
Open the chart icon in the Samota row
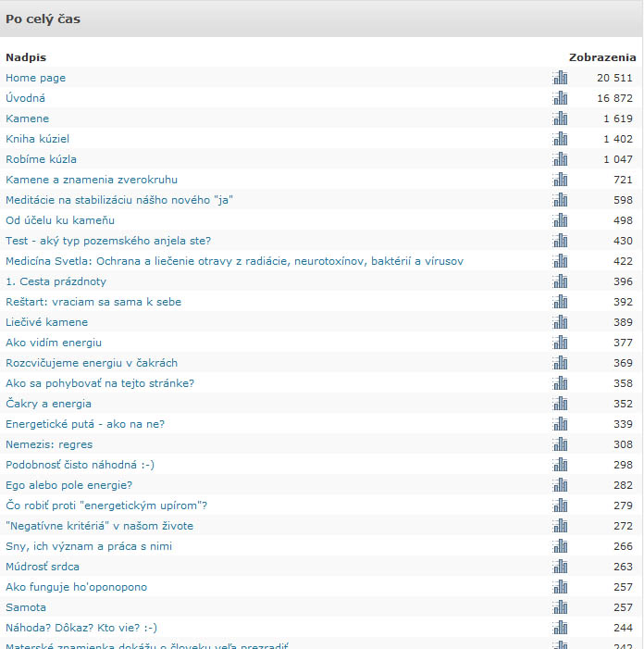tap(560, 607)
